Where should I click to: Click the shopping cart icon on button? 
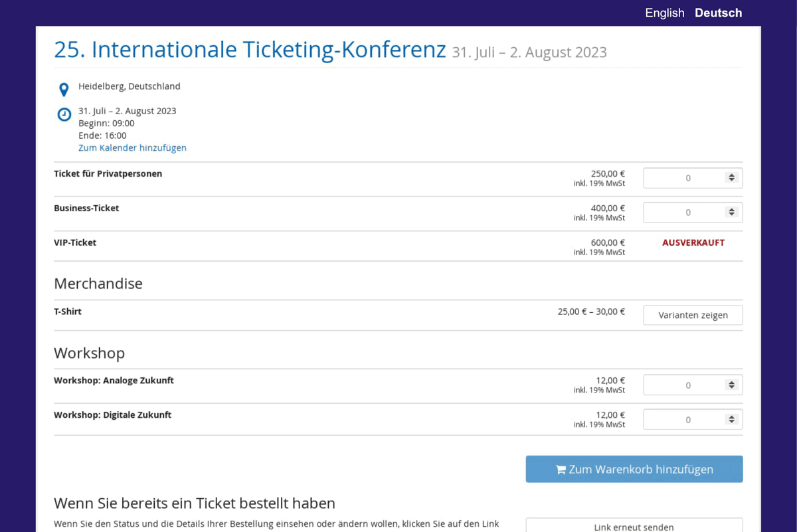coord(561,470)
